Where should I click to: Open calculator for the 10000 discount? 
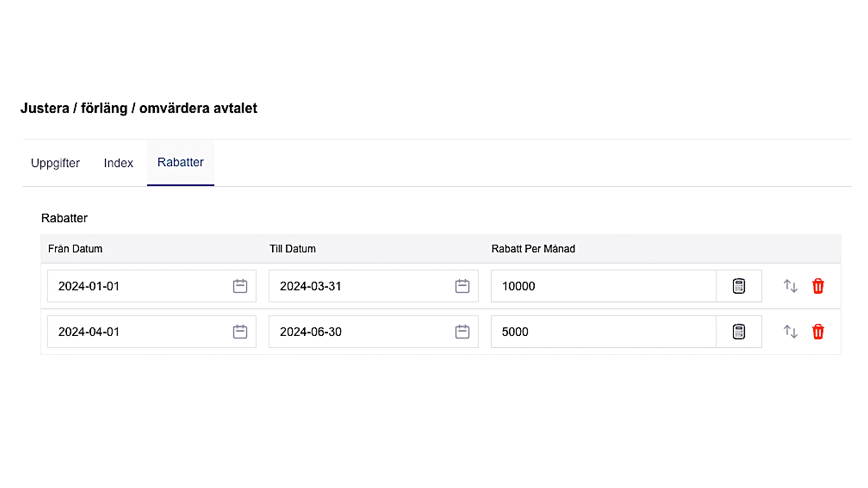coord(739,286)
